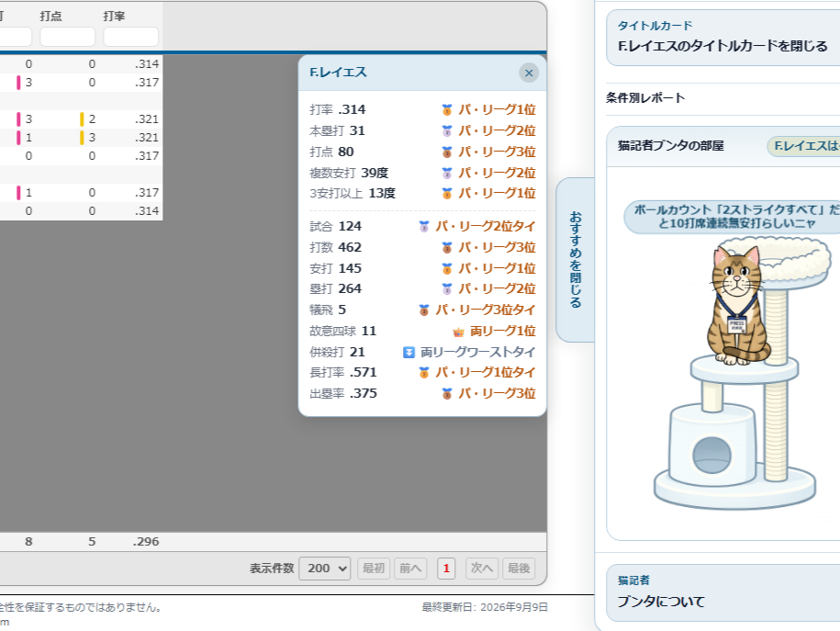Click the footer total average .296

(146, 542)
